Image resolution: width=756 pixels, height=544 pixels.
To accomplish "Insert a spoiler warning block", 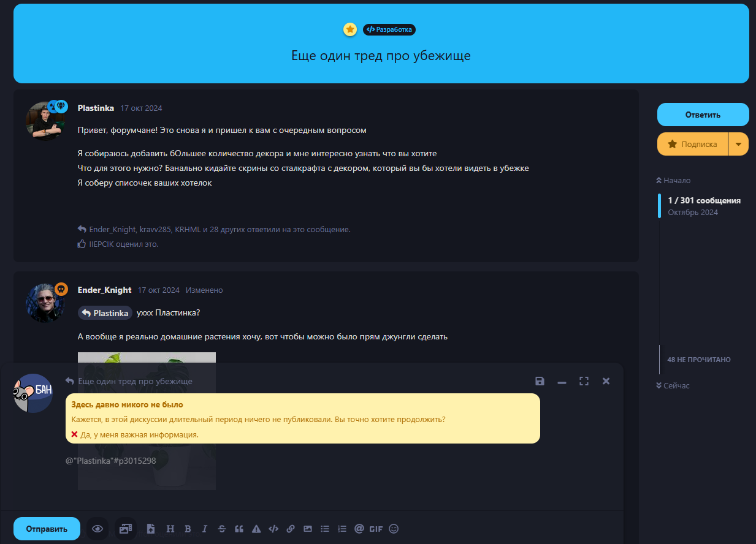I will 256,529.
